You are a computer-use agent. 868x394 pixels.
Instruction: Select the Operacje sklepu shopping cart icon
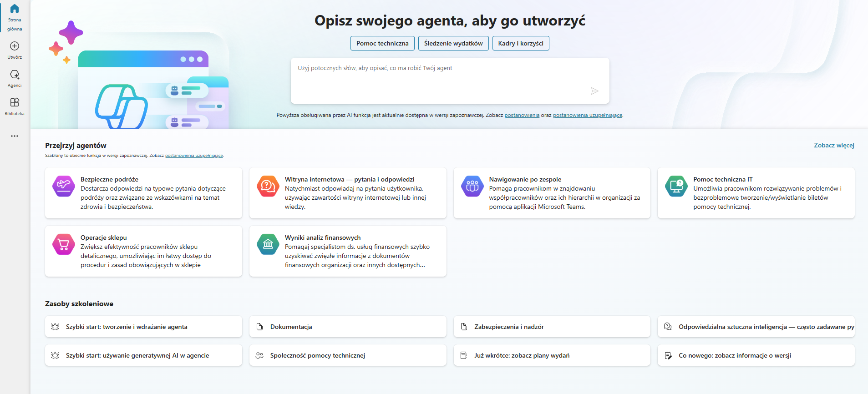[64, 244]
